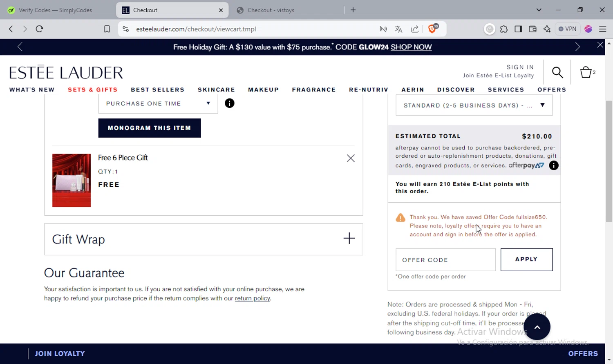
Task: Click the Free 6 Piece Gift title
Action: pos(123,158)
